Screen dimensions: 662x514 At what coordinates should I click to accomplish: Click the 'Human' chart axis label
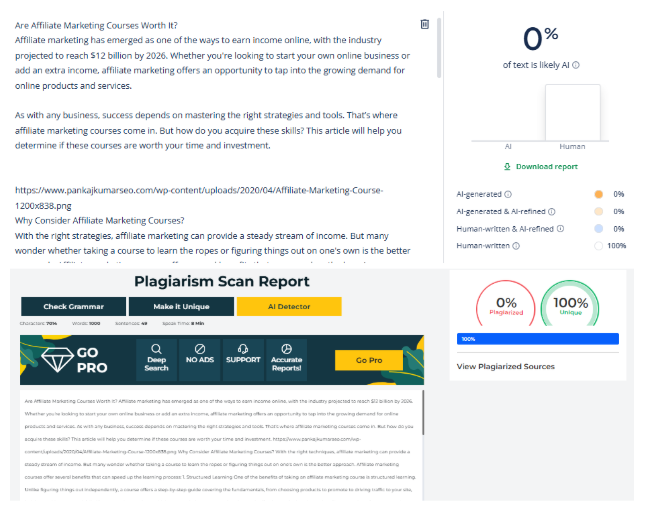[x=572, y=147]
